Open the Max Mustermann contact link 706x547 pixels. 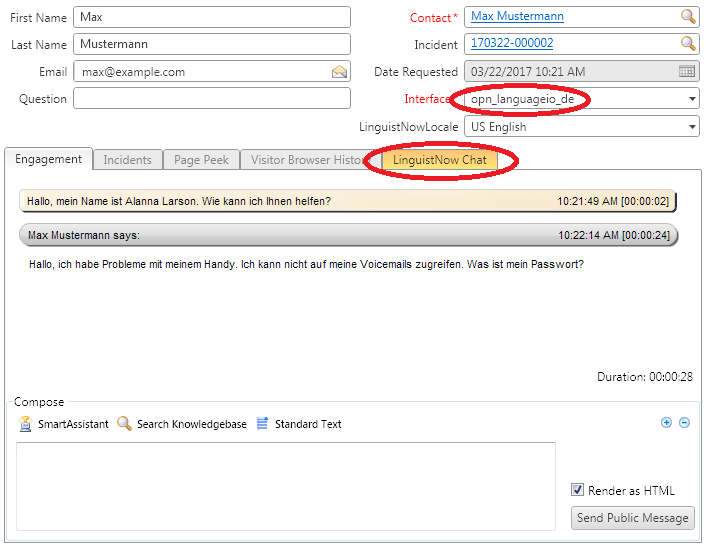pos(517,17)
